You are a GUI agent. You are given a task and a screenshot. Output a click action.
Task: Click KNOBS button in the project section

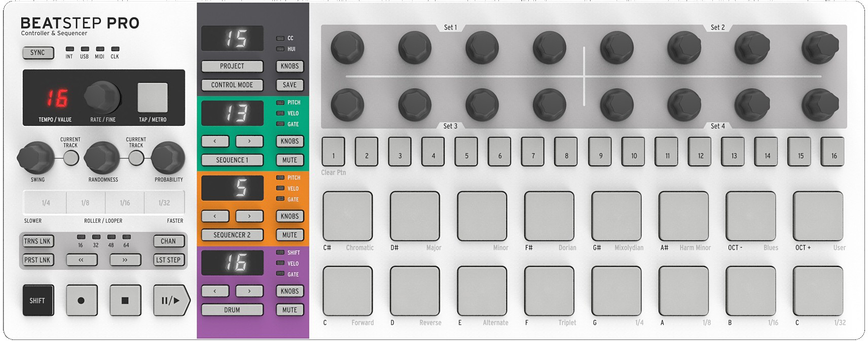(290, 66)
